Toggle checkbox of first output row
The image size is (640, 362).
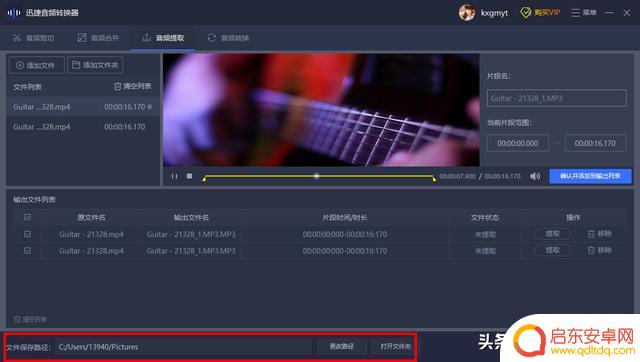[27, 234]
